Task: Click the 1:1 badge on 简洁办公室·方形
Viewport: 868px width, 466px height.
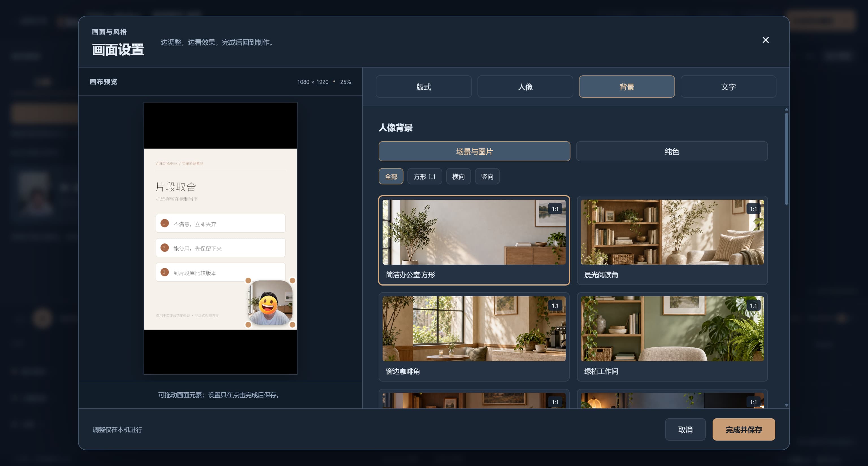Action: tap(555, 209)
